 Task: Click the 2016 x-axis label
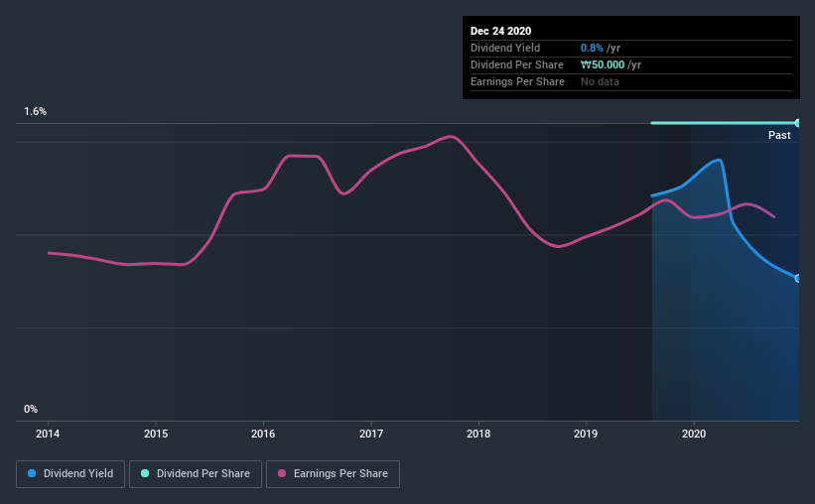point(263,434)
